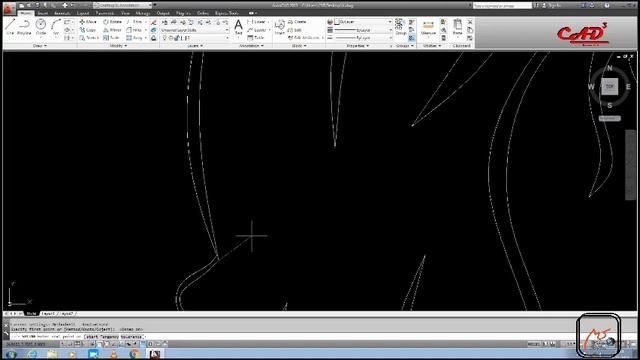Click the Paste clipboard tool

458,27
